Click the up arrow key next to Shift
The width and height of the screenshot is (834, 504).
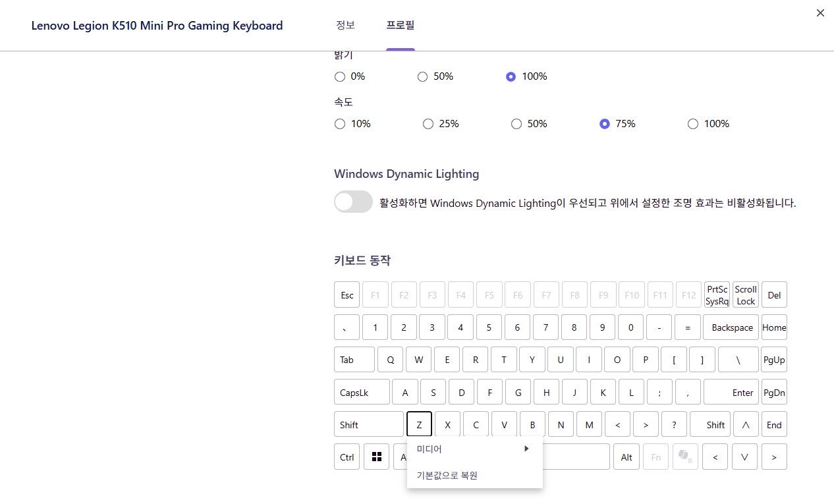coord(746,424)
